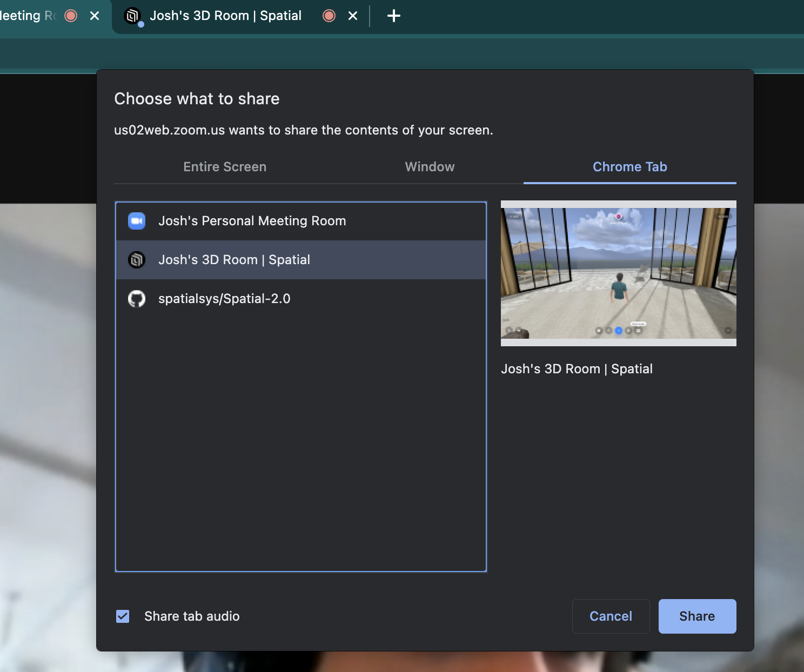804x672 pixels.
Task: Click Spatial favicon in browser tab
Action: point(132,16)
